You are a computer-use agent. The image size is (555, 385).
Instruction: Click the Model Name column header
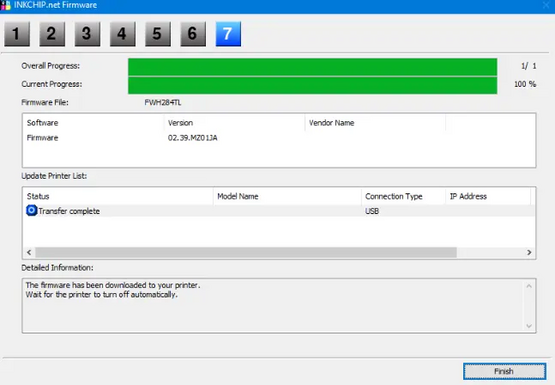point(287,196)
